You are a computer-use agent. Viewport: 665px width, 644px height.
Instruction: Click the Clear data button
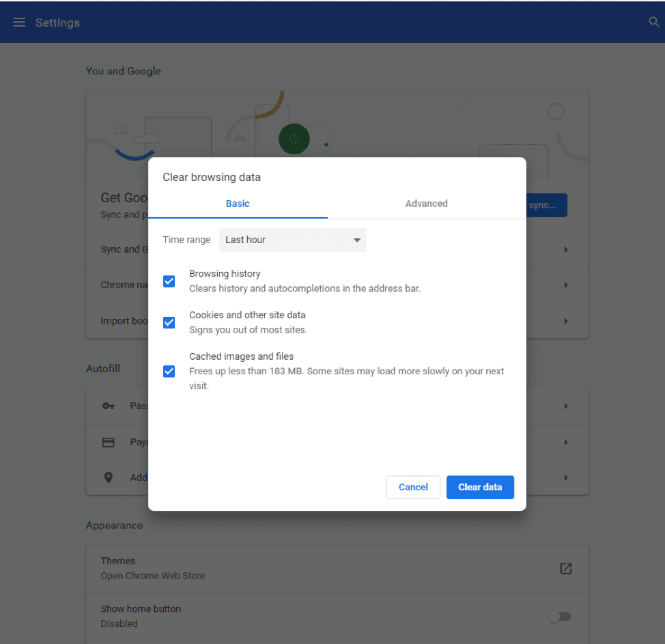pos(480,487)
